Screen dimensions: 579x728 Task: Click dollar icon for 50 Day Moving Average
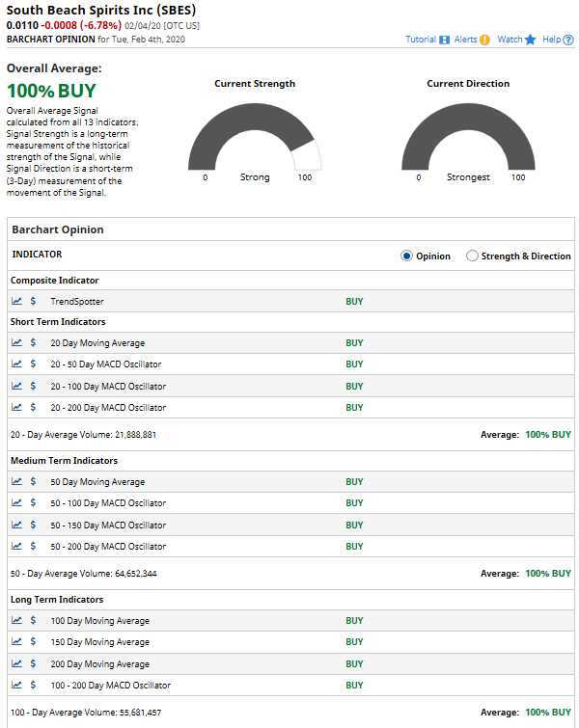click(x=33, y=481)
